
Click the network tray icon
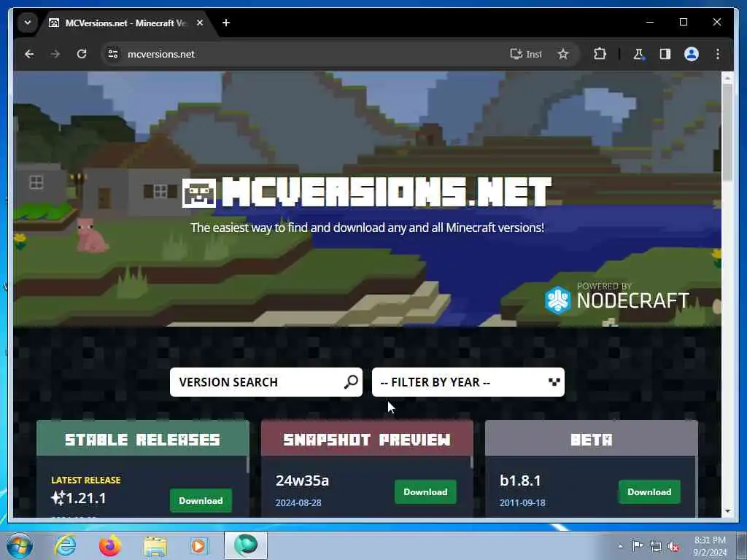[656, 546]
